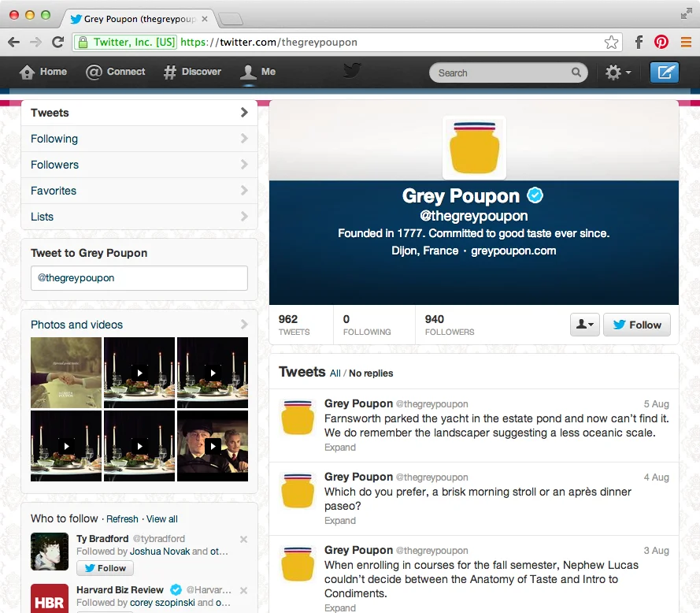Switch to the No replies tab
The height and width of the screenshot is (613, 700).
click(x=370, y=373)
